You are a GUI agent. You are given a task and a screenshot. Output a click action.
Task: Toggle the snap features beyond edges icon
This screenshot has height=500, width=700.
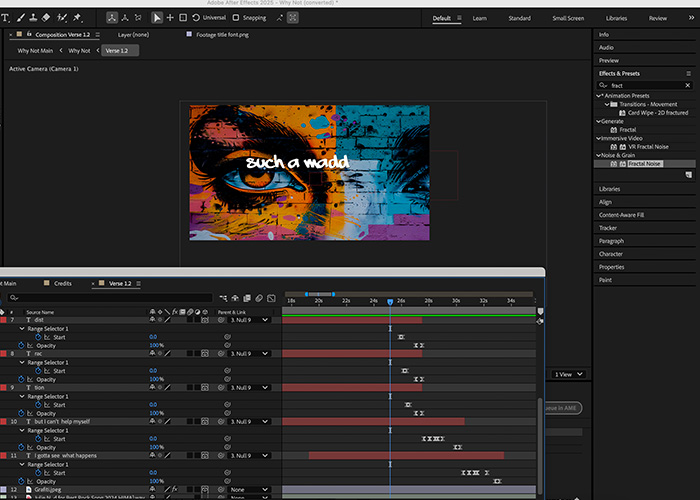293,18
